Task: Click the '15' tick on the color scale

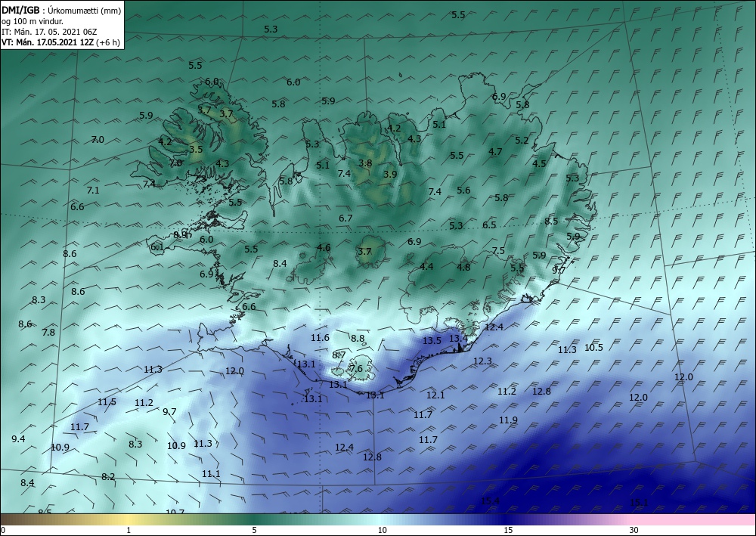Action: pos(508,531)
